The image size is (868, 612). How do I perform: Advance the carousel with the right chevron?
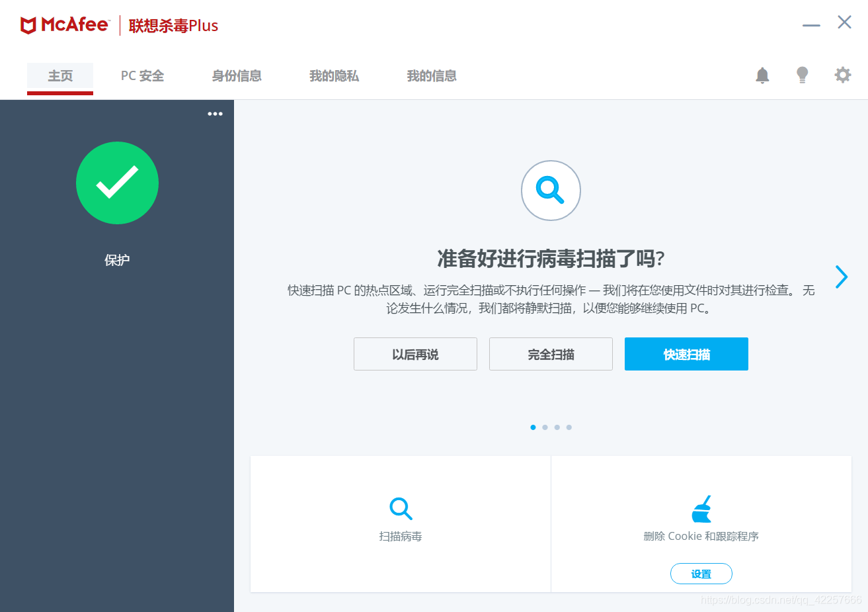[x=841, y=277]
